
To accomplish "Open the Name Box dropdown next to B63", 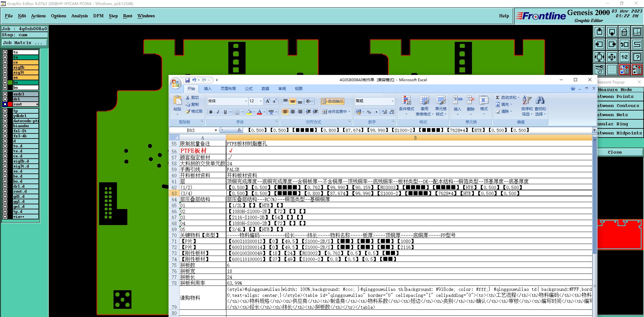I will [x=216, y=130].
